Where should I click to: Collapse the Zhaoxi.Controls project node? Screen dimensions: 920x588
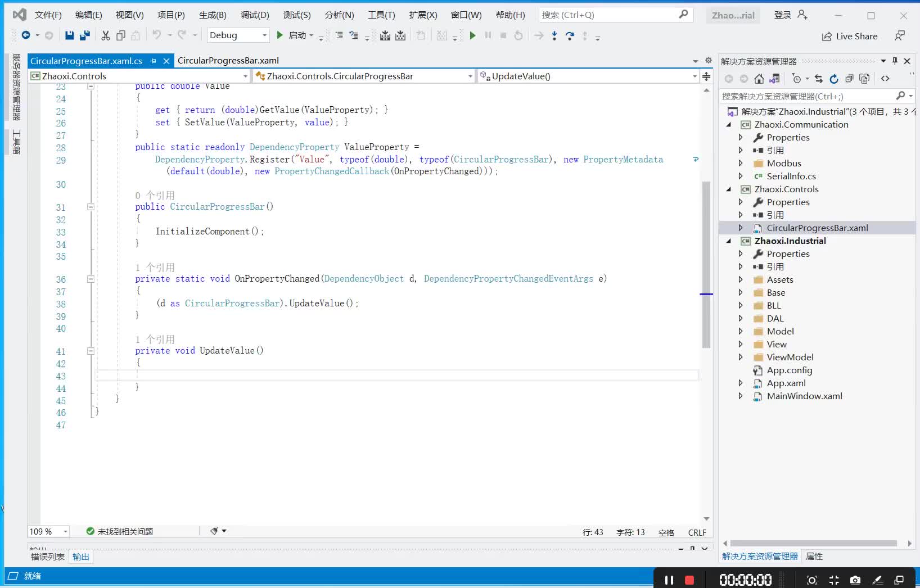(x=729, y=189)
